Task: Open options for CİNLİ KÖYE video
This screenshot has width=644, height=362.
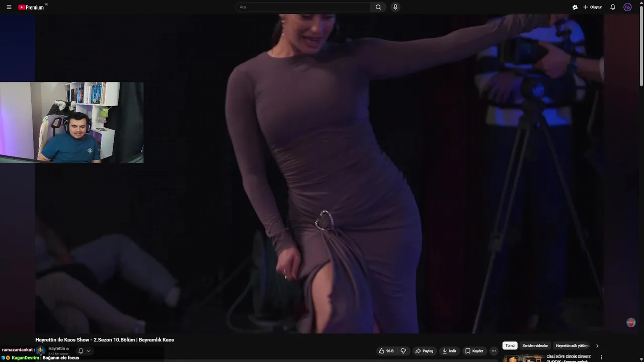Action: coord(601,357)
